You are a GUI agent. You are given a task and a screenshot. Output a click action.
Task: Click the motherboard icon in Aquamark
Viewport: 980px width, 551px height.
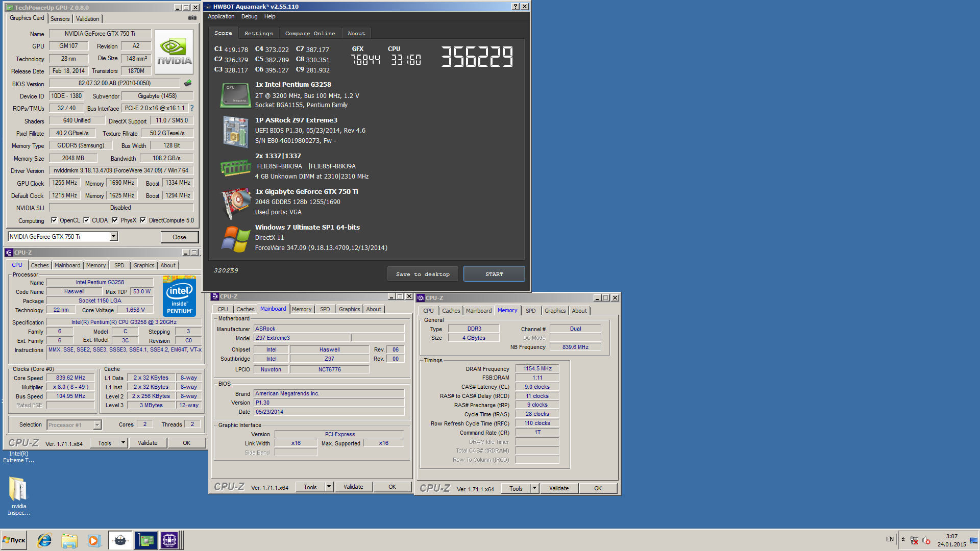pos(235,131)
